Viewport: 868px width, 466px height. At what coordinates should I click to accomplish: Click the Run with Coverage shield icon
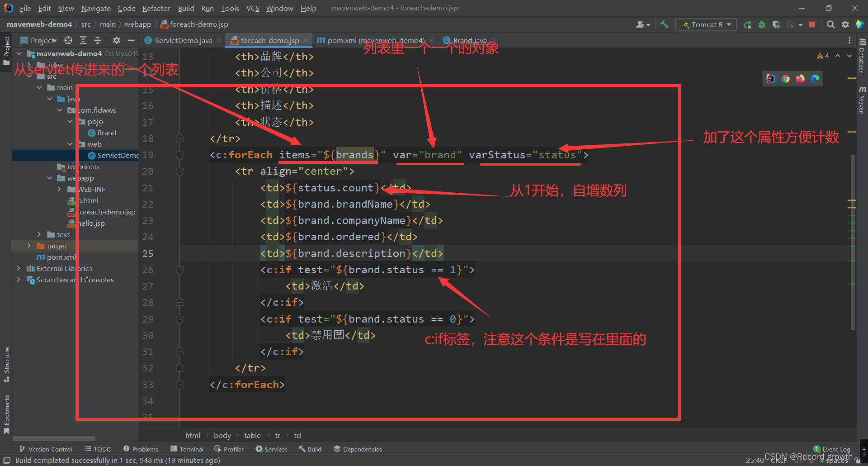tap(777, 24)
